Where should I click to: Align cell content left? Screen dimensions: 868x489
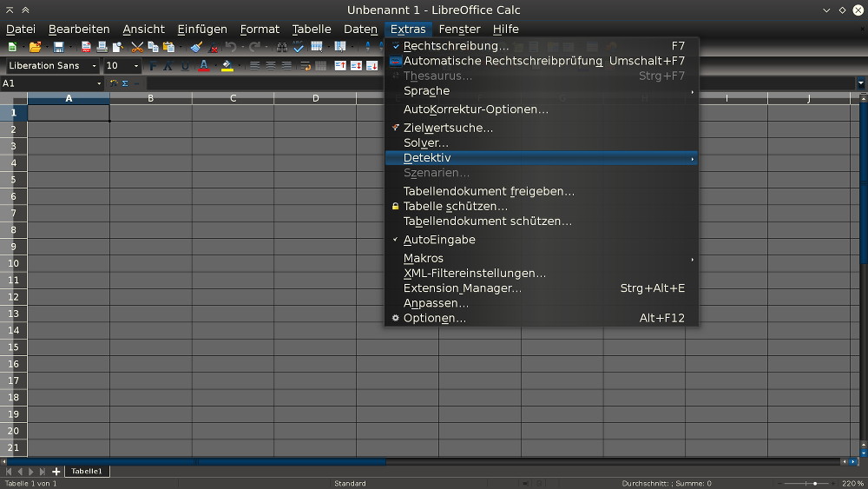[254, 66]
